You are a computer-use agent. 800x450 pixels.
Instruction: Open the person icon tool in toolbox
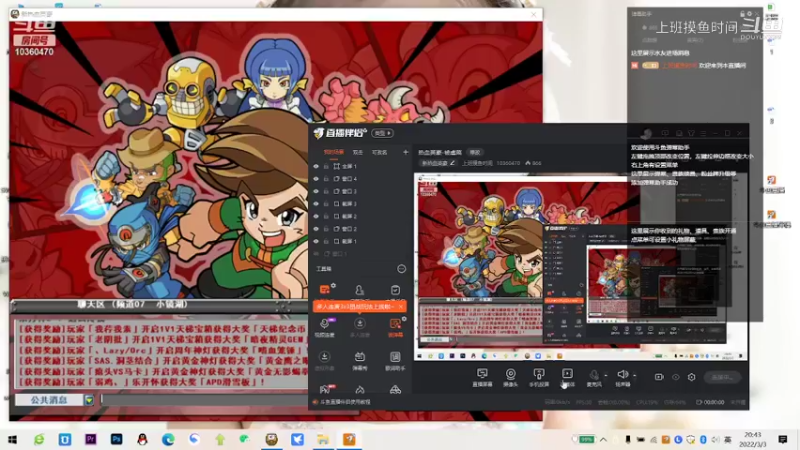pos(360,290)
